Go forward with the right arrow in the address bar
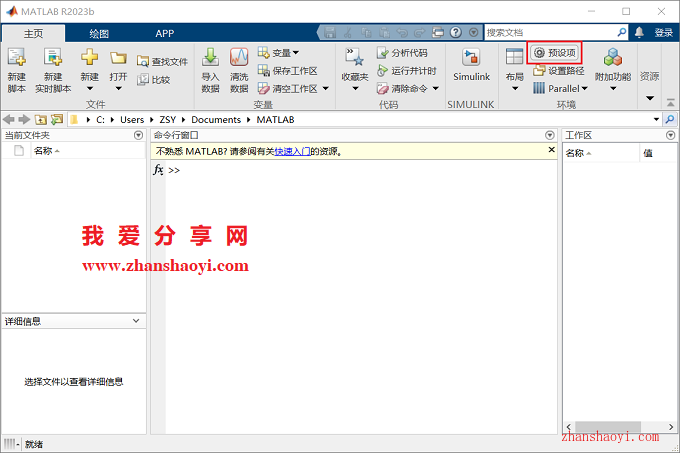The width and height of the screenshot is (680, 453). 24,119
